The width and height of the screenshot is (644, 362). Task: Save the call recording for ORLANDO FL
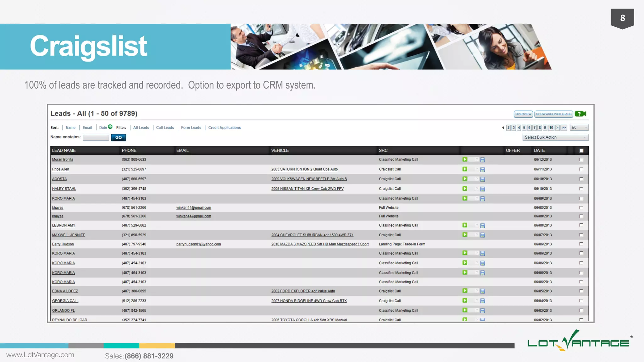tap(483, 310)
